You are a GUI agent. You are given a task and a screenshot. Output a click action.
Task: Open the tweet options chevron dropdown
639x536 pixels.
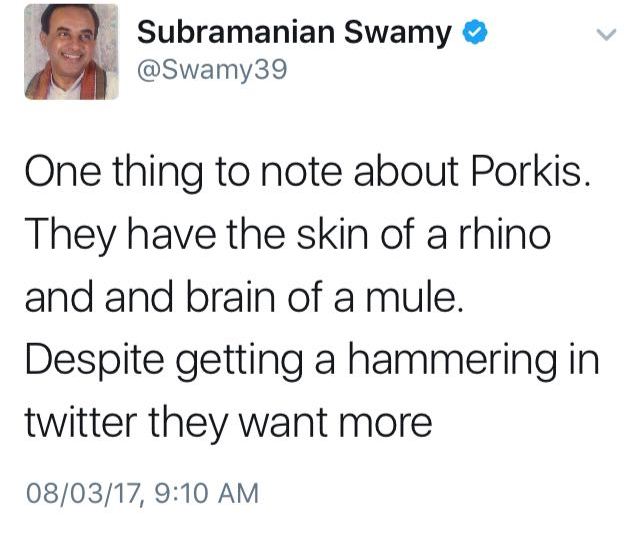click(605, 35)
